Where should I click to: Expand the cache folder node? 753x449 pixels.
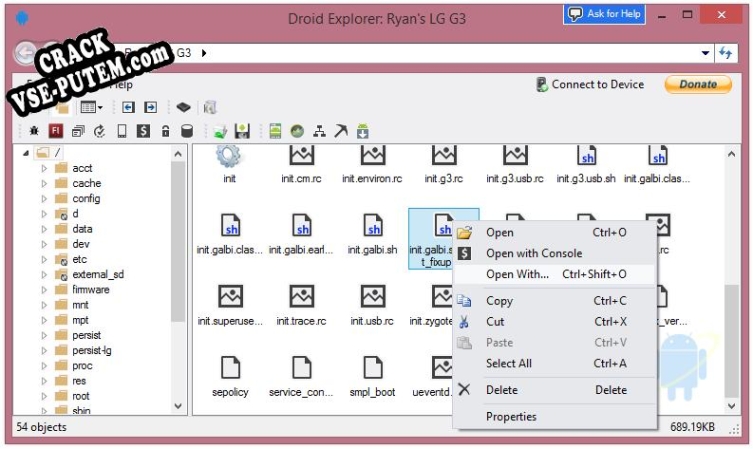(x=44, y=183)
